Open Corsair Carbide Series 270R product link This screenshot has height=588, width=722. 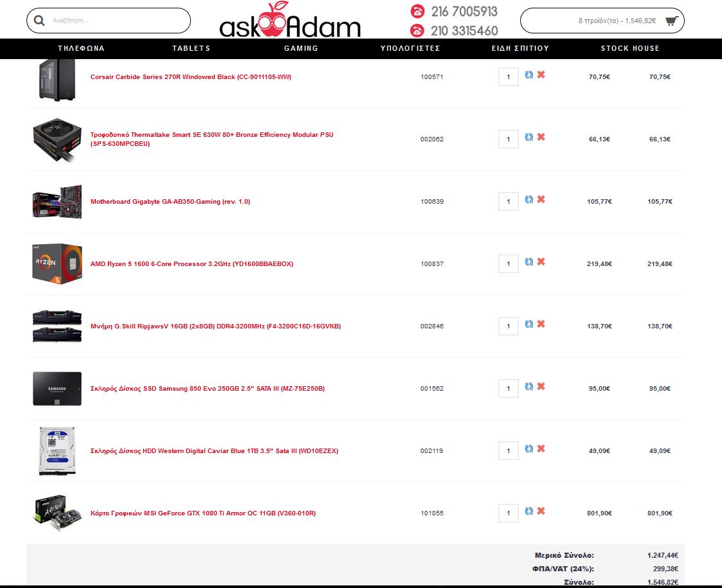(x=191, y=77)
